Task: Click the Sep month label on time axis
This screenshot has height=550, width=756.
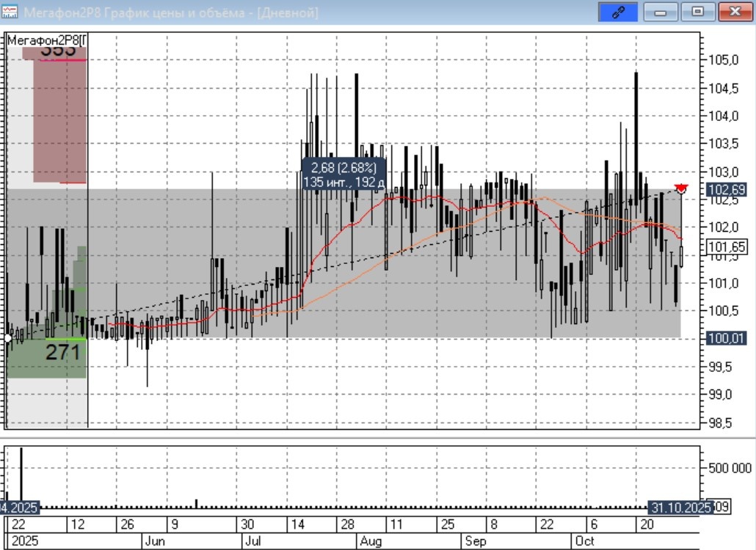Action: coord(475,541)
